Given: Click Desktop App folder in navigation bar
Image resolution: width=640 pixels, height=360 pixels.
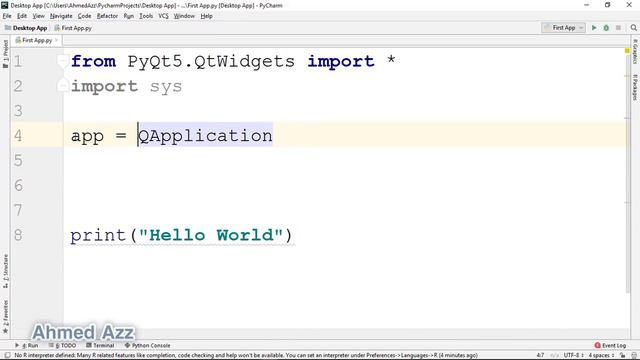Looking at the screenshot, I should coord(26,28).
